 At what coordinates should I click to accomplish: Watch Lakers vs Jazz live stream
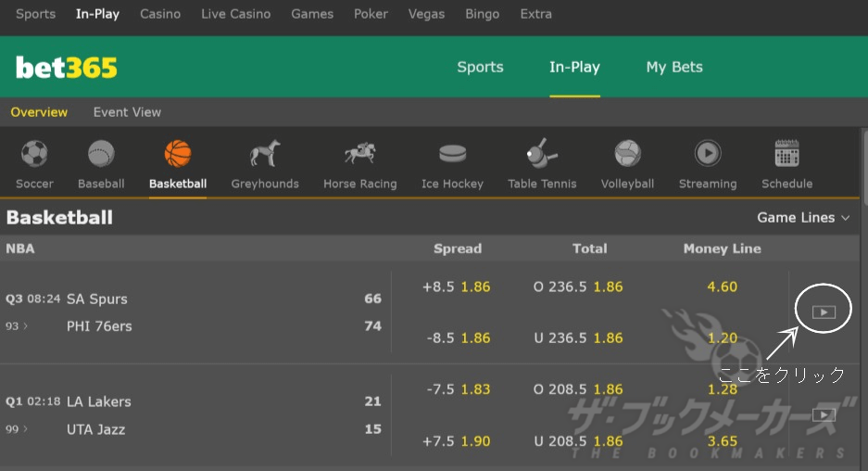(x=824, y=414)
